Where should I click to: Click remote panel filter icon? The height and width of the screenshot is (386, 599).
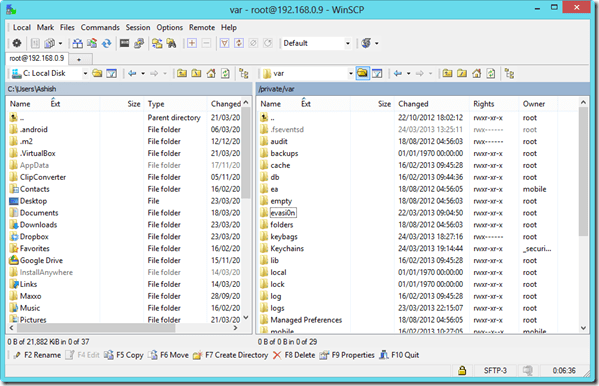pos(377,73)
